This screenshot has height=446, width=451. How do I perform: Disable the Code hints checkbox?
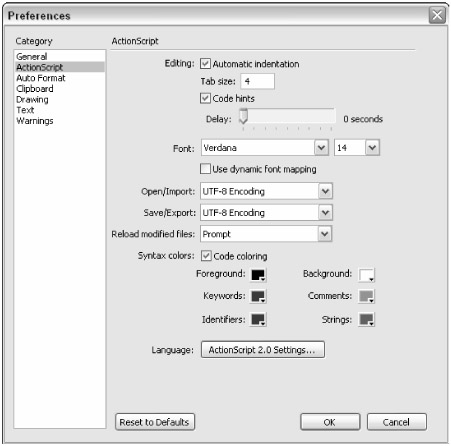(205, 99)
